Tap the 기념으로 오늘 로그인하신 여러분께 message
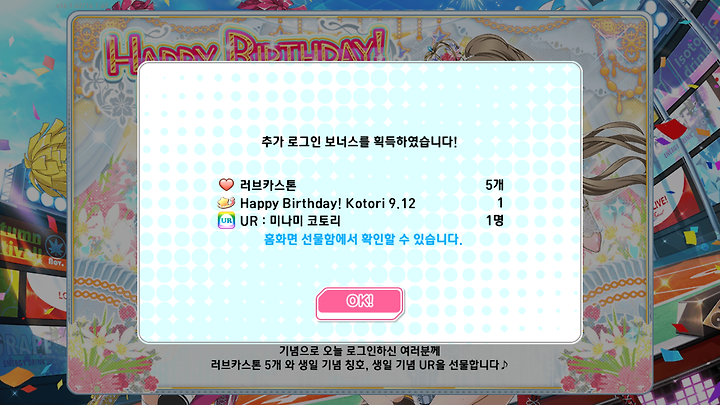The height and width of the screenshot is (405, 720). pos(360,351)
